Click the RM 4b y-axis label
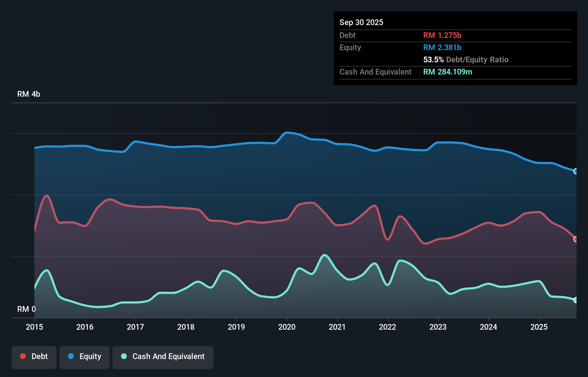Image resolution: width=588 pixels, height=377 pixels. click(x=29, y=94)
